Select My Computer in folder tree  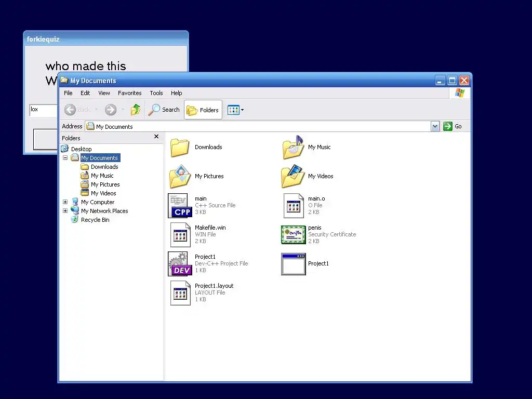click(98, 202)
